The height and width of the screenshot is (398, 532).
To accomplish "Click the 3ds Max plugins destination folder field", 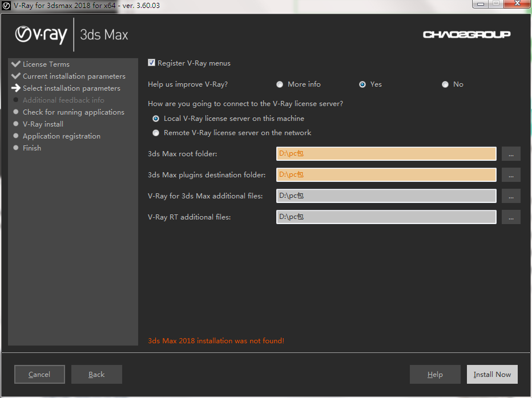I will pyautogui.click(x=386, y=175).
